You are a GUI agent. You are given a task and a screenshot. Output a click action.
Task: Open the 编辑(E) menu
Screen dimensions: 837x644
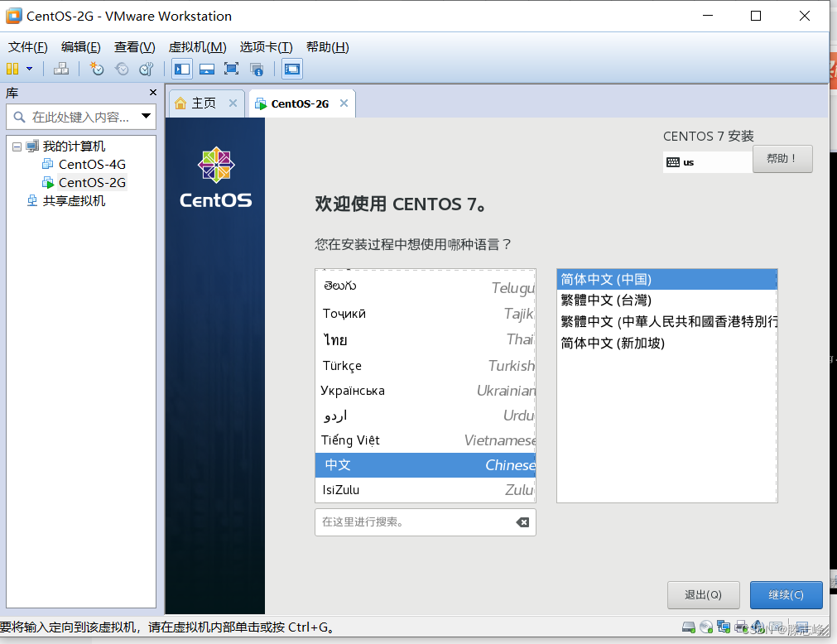tap(80, 47)
